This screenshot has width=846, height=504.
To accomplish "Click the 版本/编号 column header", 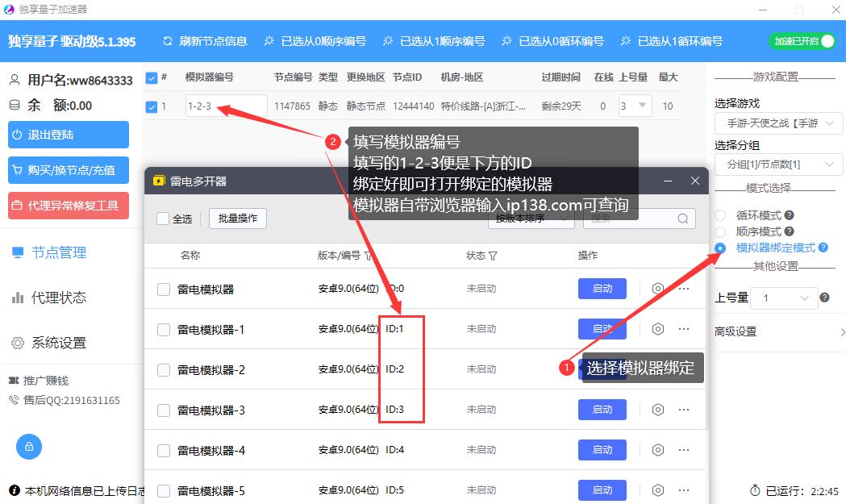I will tap(339, 256).
